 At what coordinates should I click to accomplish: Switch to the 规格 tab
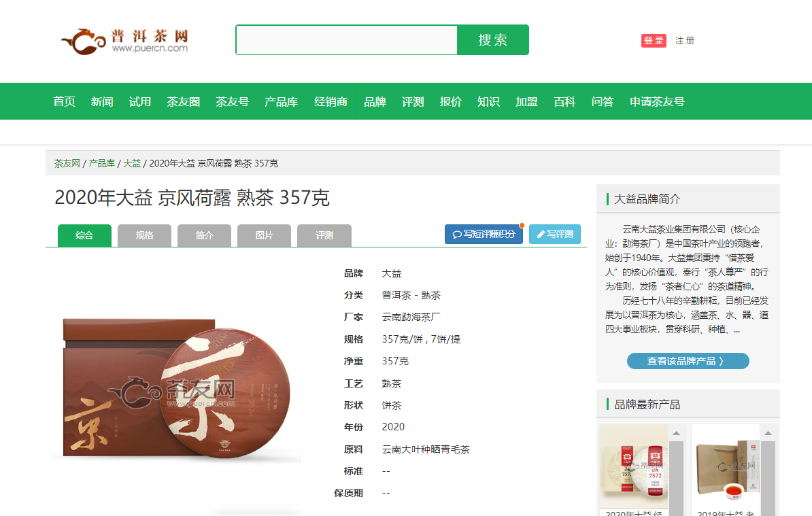pos(144,235)
